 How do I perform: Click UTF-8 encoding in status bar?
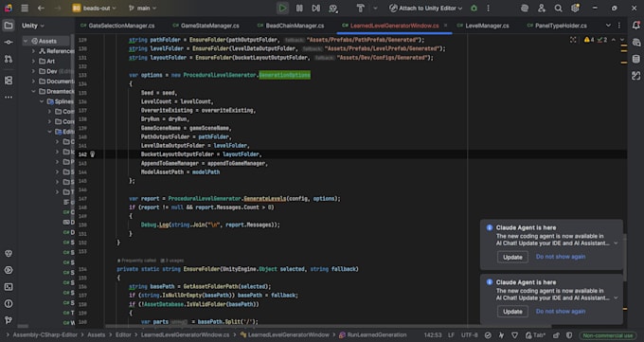[470, 335]
